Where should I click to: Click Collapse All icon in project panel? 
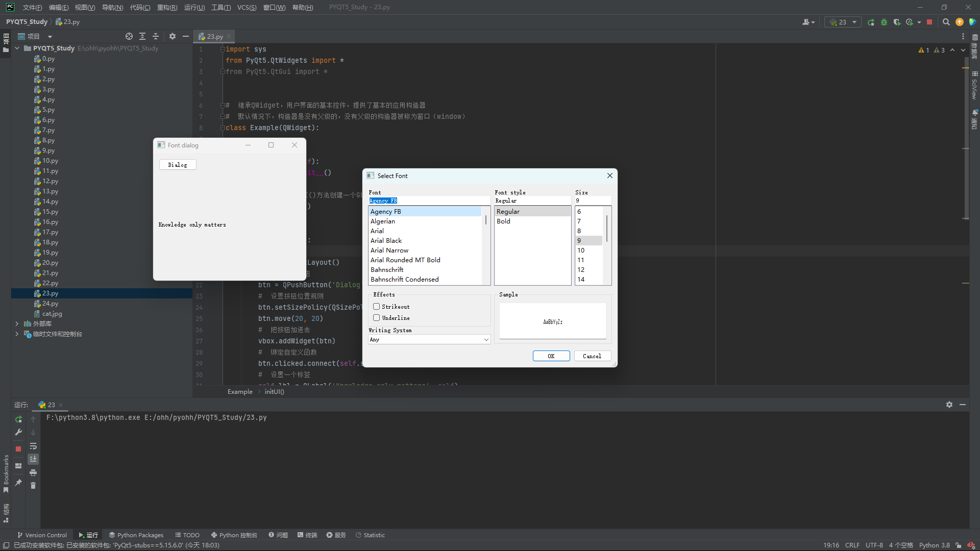(x=156, y=36)
